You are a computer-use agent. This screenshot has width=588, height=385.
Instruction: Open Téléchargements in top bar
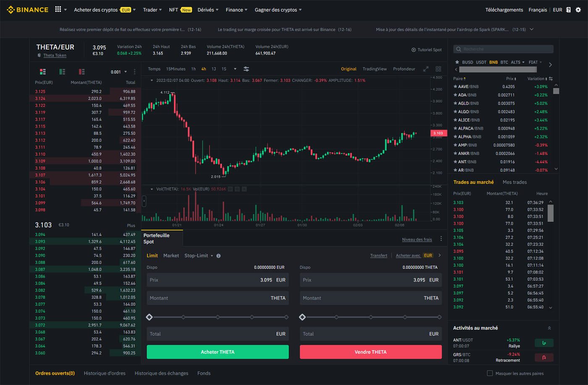click(504, 10)
